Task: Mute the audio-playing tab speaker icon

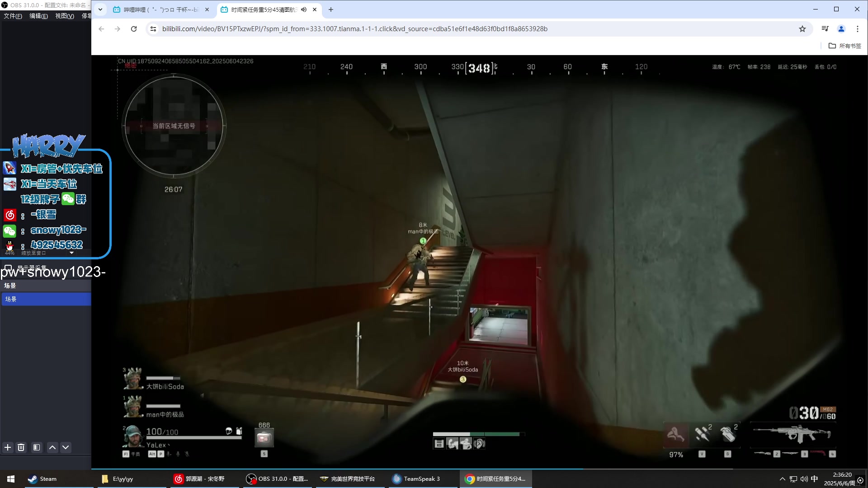Action: click(304, 9)
